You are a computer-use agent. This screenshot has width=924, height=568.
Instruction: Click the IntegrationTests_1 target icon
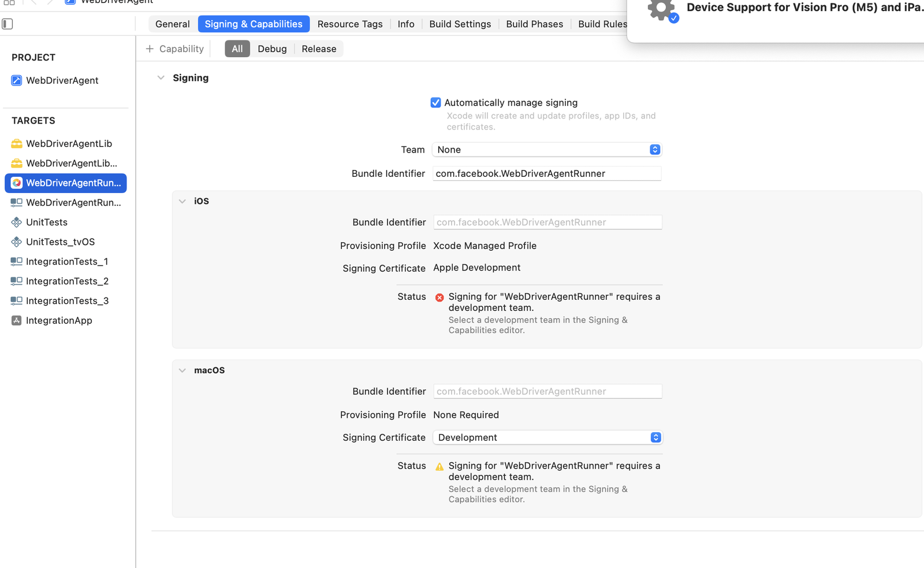17,261
